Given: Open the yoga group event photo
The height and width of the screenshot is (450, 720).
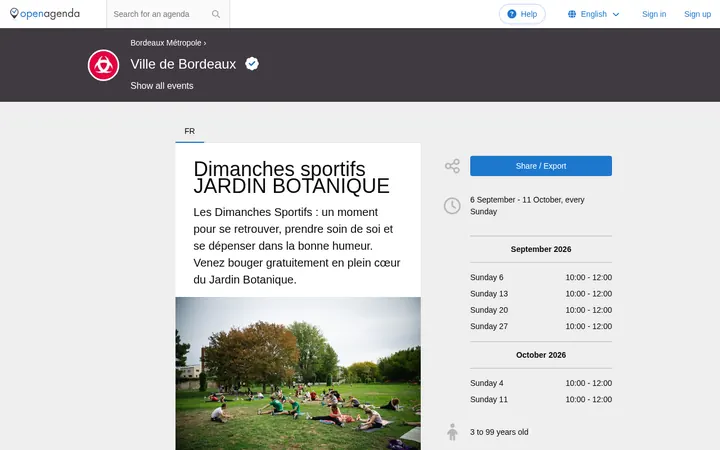Looking at the screenshot, I should click(298, 373).
